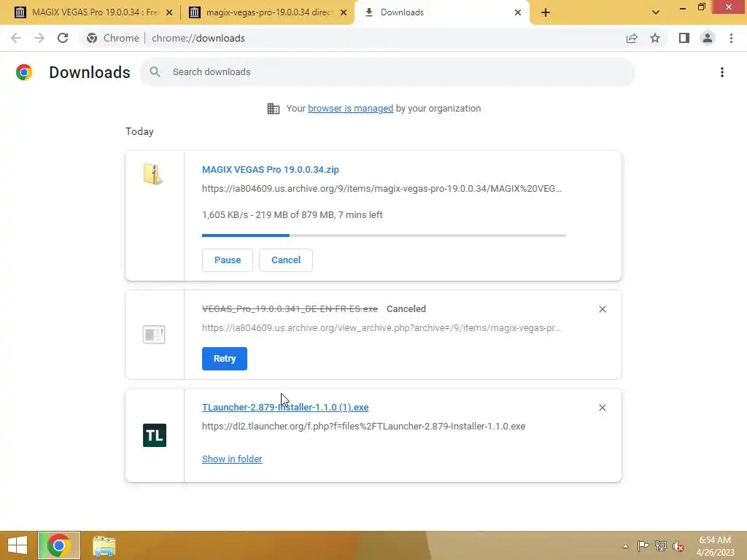Close the magix-vegas-pro directory tab

coord(344,12)
